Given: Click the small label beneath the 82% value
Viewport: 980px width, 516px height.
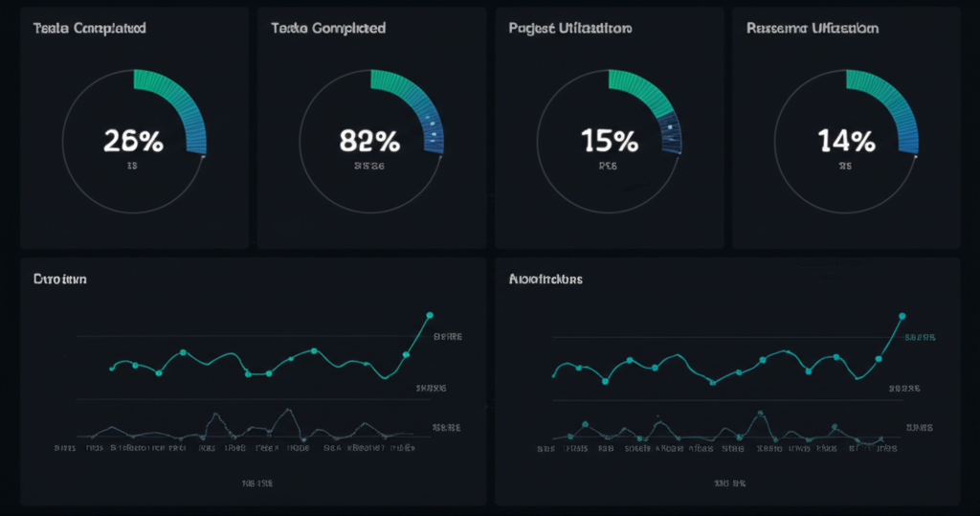Looking at the screenshot, I should pos(369,166).
